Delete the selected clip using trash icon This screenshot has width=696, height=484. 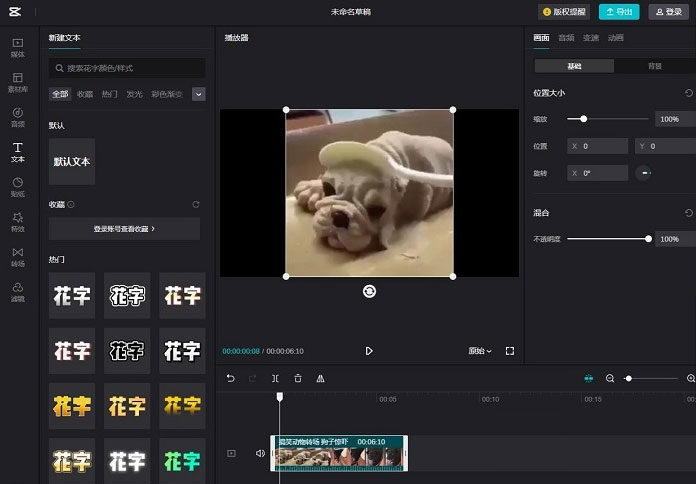pos(298,378)
